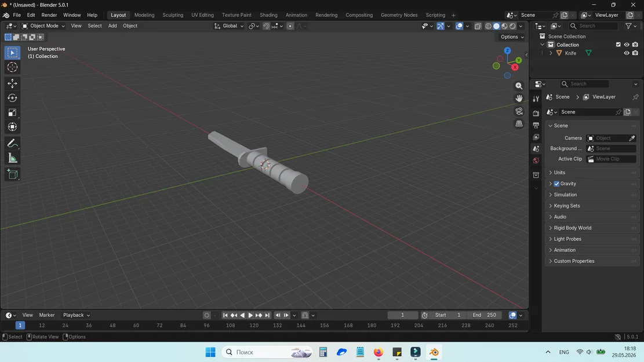The width and height of the screenshot is (644, 362).
Task: Activate the Rotate tool
Action: 12,98
